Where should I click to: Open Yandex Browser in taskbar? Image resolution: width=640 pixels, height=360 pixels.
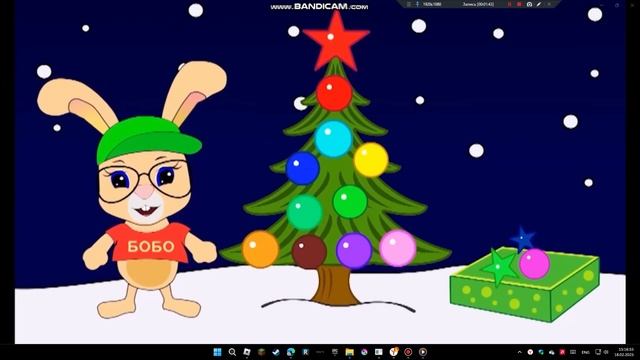coord(394,351)
